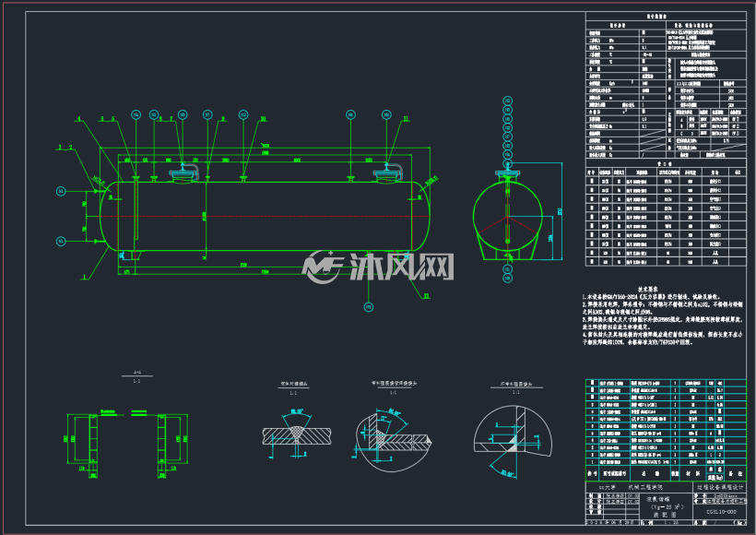Select part leader number 11

(x=406, y=118)
